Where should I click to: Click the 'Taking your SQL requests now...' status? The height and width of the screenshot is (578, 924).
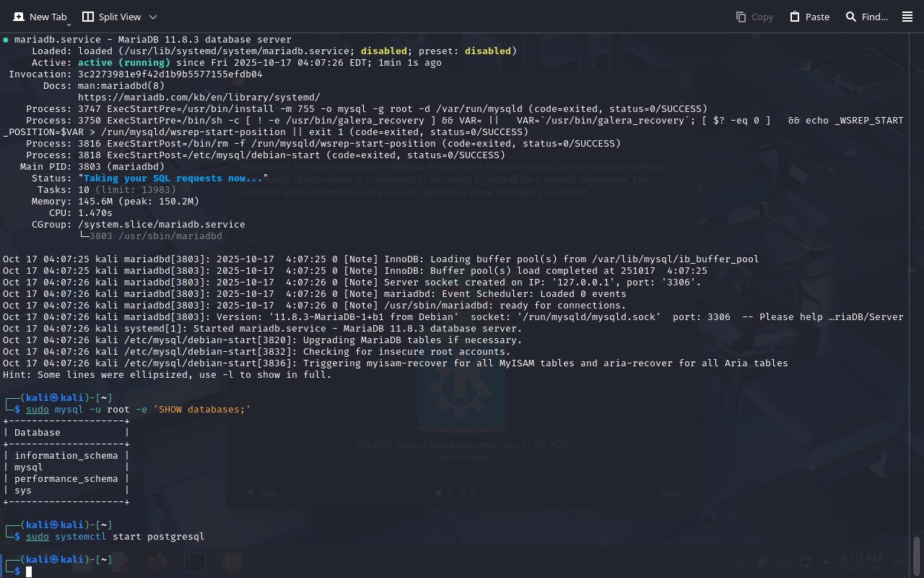[173, 178]
